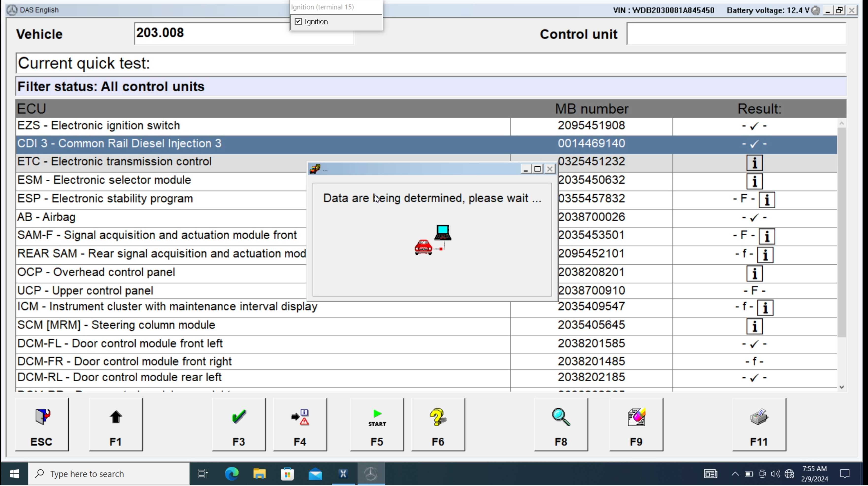Screen dimensions: 868x486
Task: Click the F9 erase fault memory button
Action: [636, 425]
